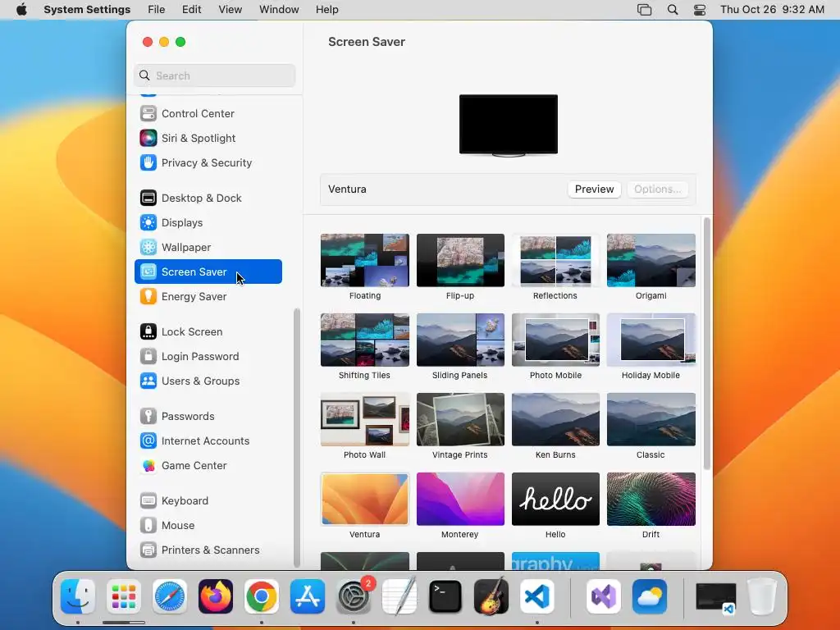Choose the Flip-up screen saver
Screen dimensions: 840x630
click(460, 260)
